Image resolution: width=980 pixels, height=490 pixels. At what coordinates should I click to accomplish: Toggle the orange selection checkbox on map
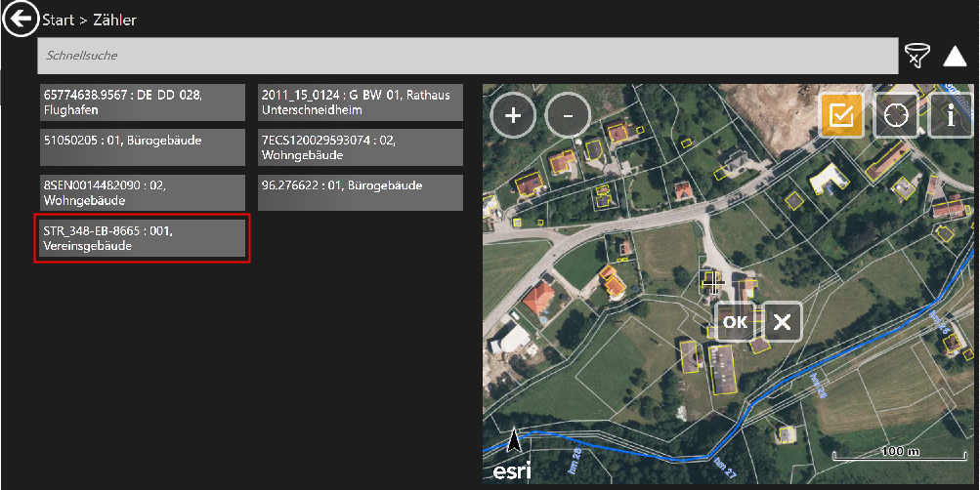tap(840, 116)
